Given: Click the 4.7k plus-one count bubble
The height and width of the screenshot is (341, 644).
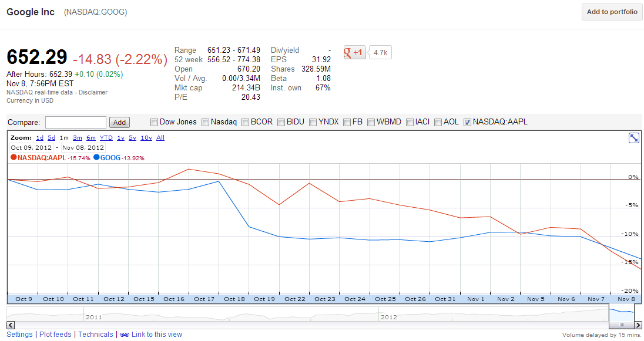Looking at the screenshot, I should coord(381,52).
